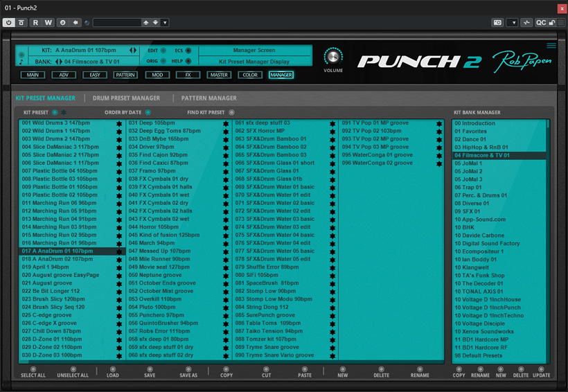Image resolution: width=568 pixels, height=392 pixels.
Task: Star the 030 D-Zone 03 100bpm preset
Action: point(119,356)
